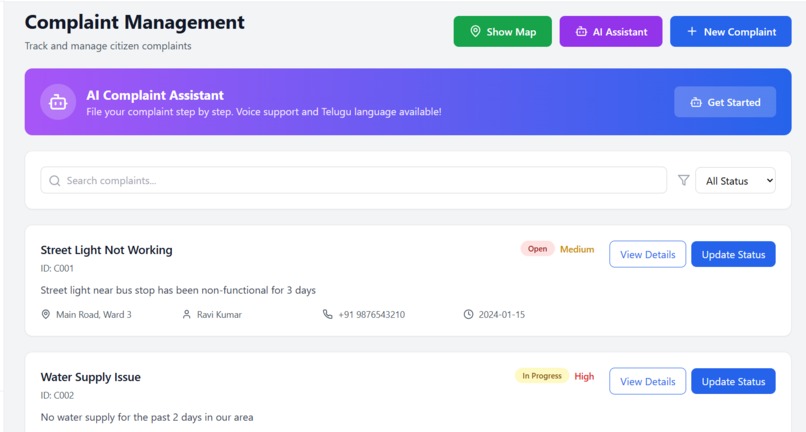Open the AI Assistant button

click(x=611, y=31)
